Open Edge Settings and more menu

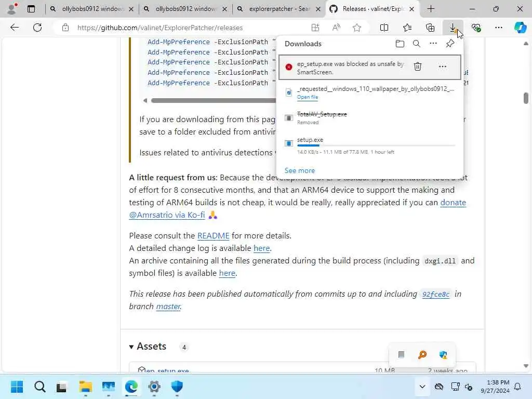498,28
